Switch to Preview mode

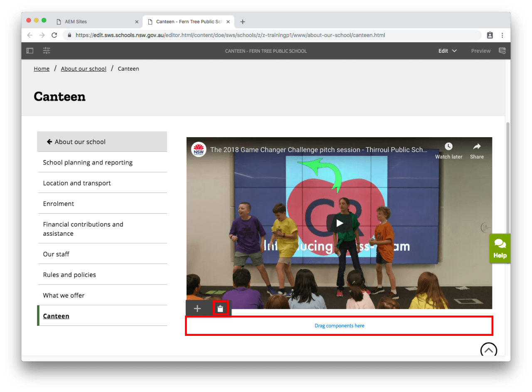pyautogui.click(x=481, y=51)
